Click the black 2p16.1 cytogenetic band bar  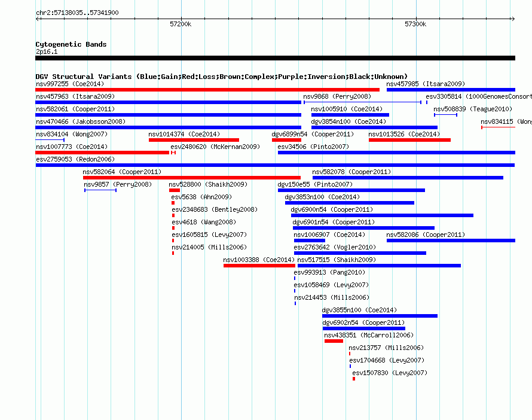(275, 58)
